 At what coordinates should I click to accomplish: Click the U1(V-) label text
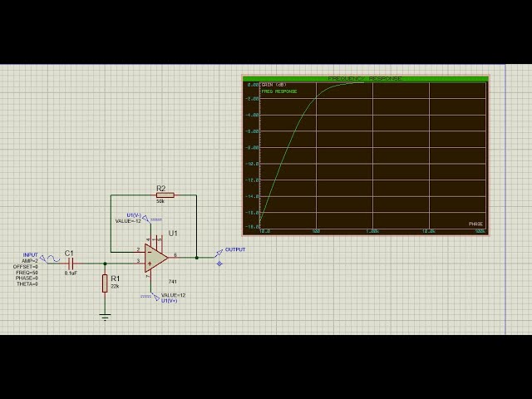point(134,215)
